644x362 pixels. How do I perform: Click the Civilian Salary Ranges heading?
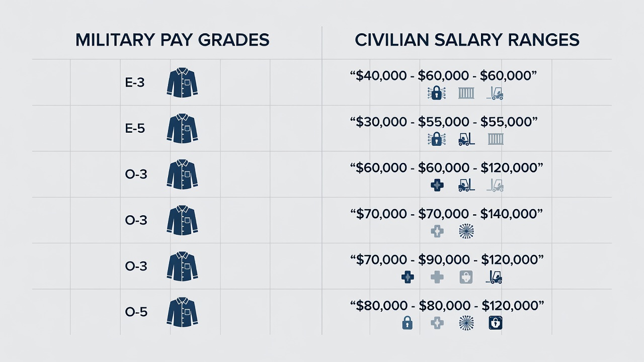(467, 40)
